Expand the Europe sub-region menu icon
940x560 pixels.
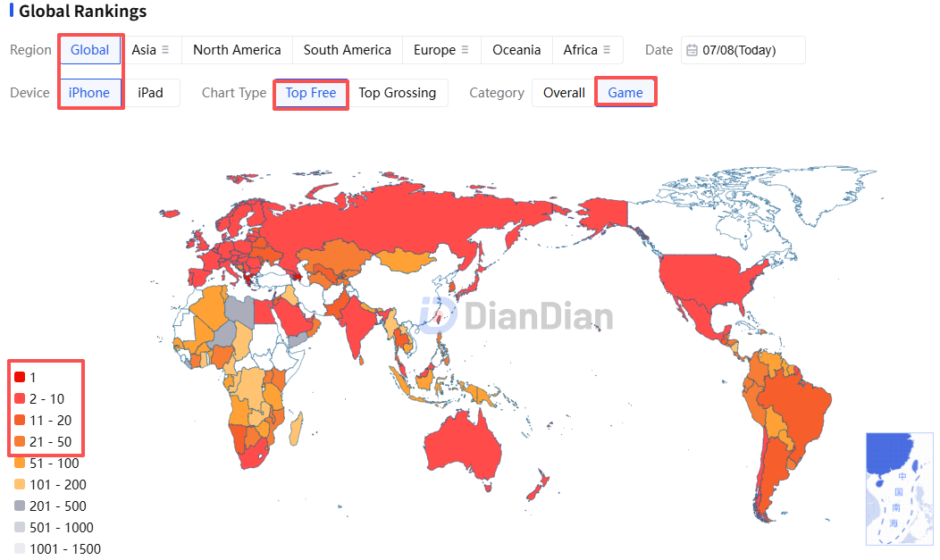point(465,50)
